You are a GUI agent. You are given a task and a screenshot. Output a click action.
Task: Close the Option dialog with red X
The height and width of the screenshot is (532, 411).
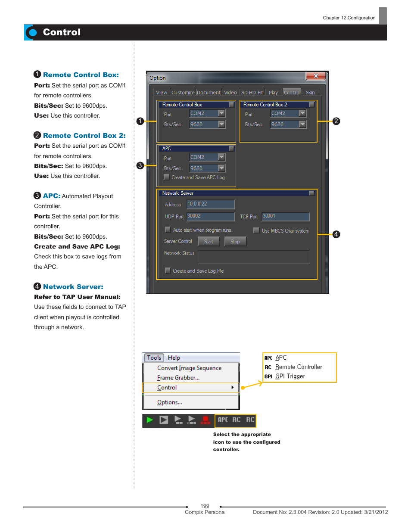[316, 76]
